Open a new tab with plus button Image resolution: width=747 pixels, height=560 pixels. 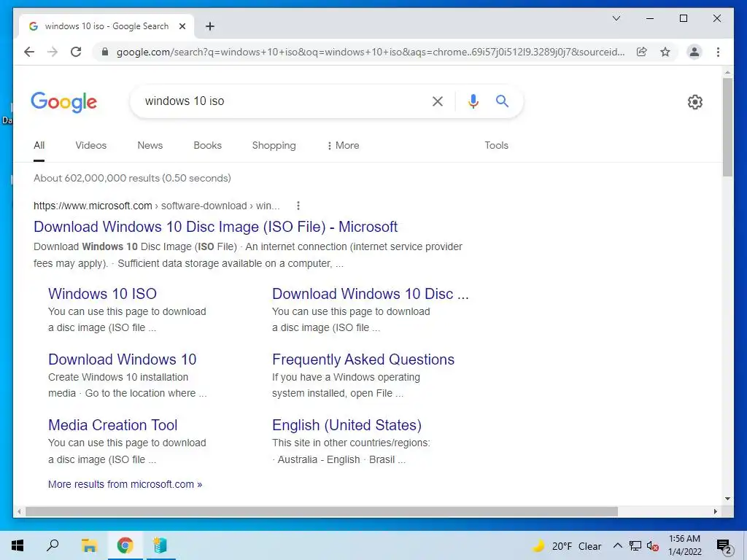coord(209,26)
